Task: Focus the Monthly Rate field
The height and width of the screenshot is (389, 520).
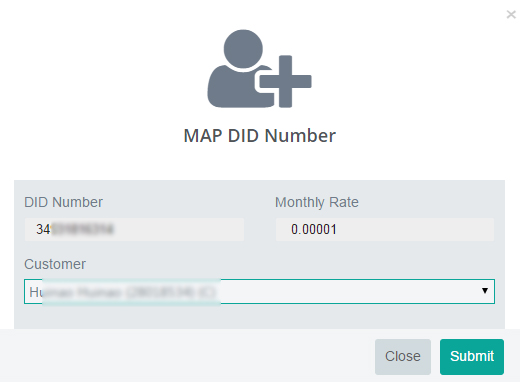Action: tap(385, 229)
